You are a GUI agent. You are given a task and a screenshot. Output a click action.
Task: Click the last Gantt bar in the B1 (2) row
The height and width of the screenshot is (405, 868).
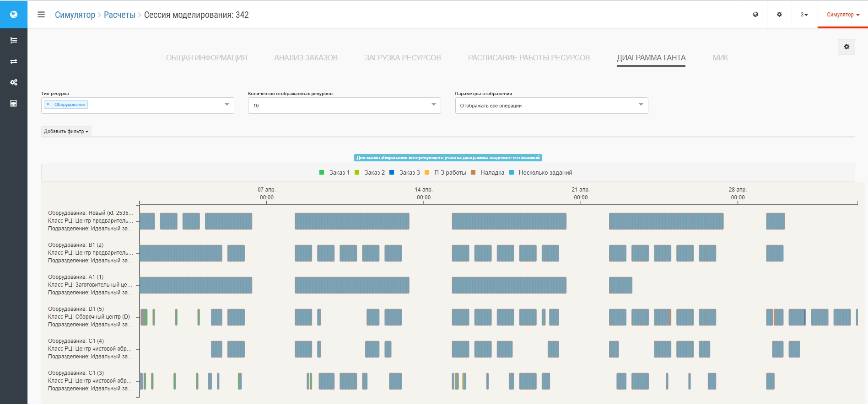click(x=775, y=253)
